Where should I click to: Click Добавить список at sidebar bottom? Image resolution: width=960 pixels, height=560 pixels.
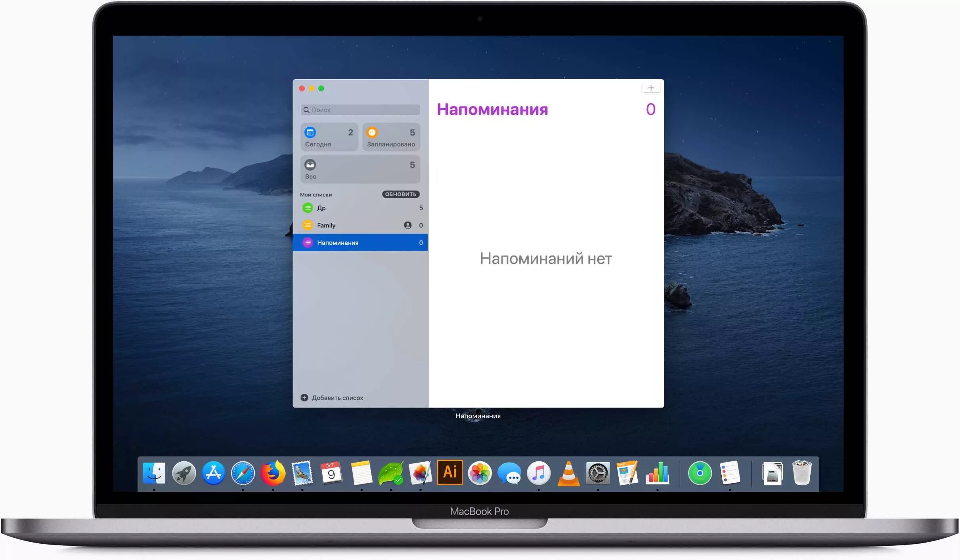[337, 398]
